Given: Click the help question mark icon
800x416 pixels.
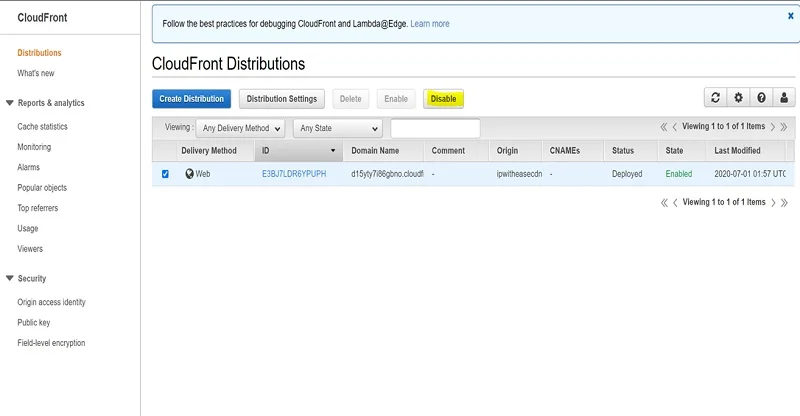Looking at the screenshot, I should click(x=761, y=97).
